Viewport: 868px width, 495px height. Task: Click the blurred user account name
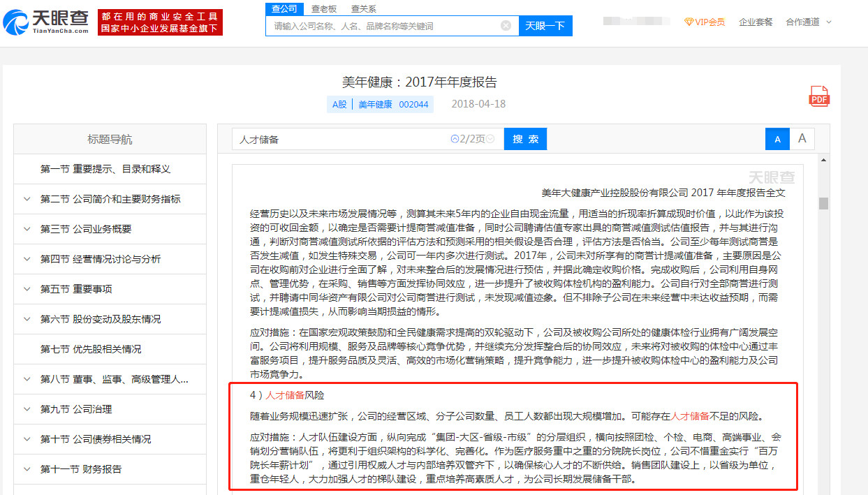pyautogui.click(x=635, y=22)
